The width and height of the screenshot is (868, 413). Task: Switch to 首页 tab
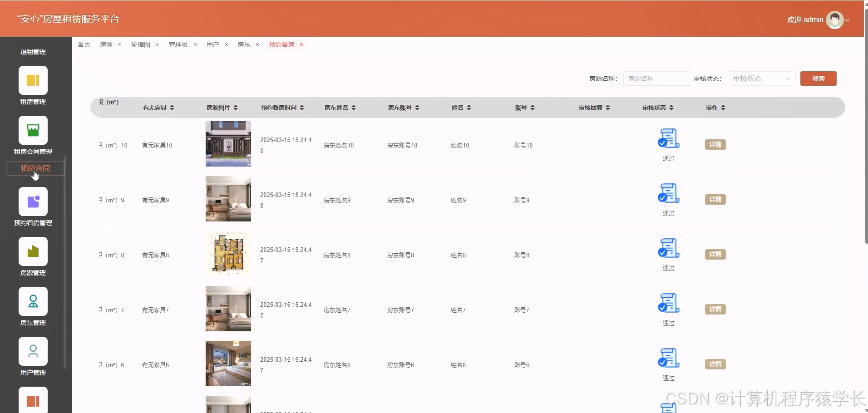84,44
